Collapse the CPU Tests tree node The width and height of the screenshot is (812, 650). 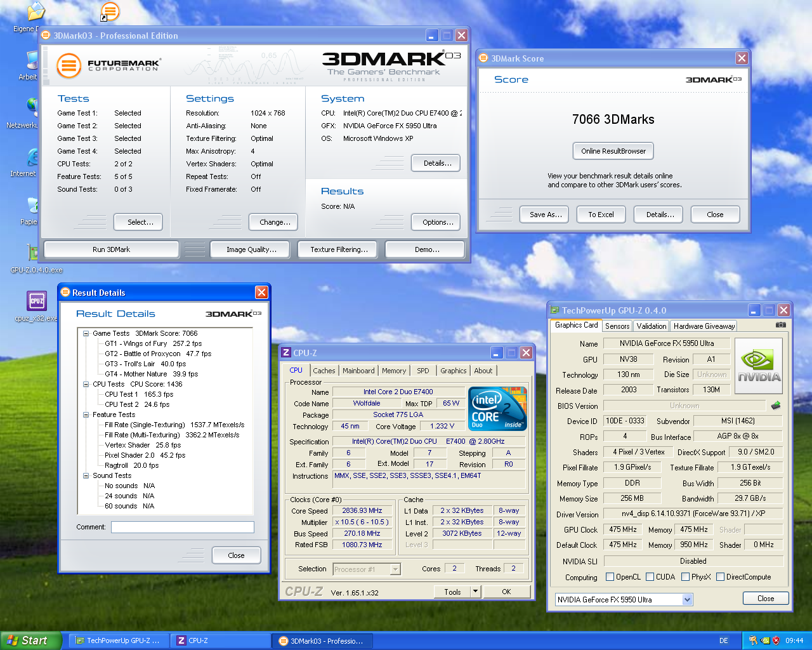click(x=86, y=384)
